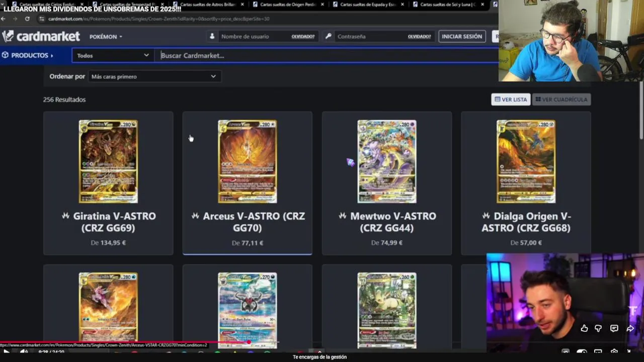Click the INICIAR SESIÓN button
The image size is (644, 362).
(x=462, y=36)
